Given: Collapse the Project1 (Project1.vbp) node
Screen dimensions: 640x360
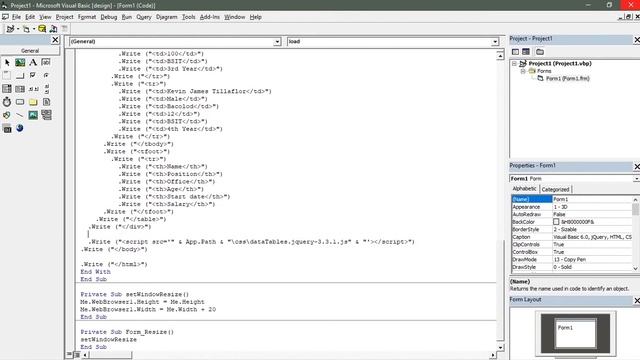Looking at the screenshot, I should point(515,64).
